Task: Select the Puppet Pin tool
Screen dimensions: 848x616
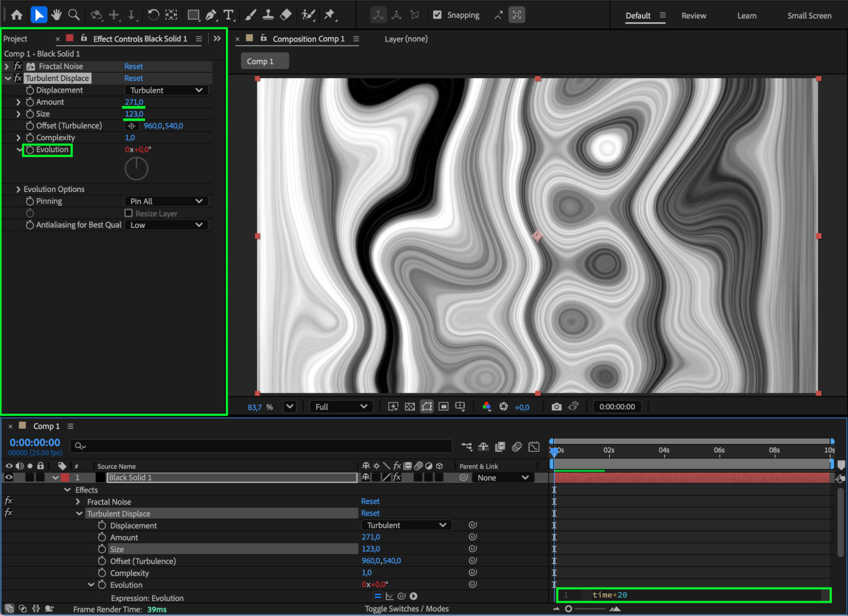Action: click(330, 15)
